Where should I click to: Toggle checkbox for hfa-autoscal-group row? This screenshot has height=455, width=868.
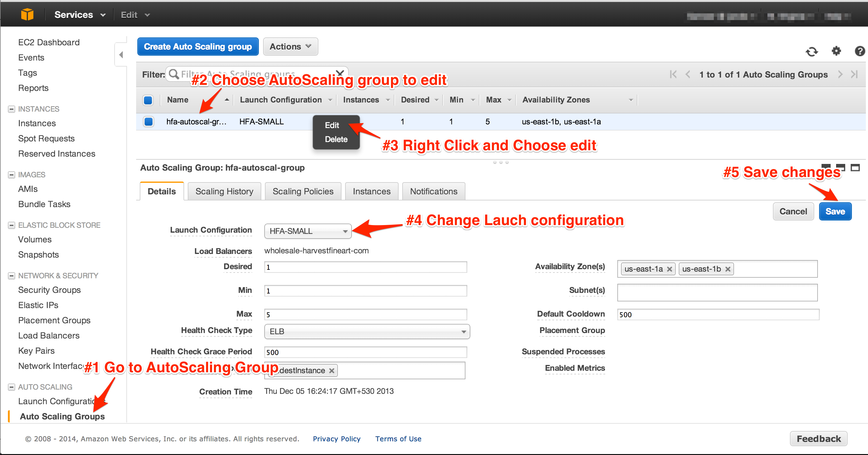click(148, 121)
